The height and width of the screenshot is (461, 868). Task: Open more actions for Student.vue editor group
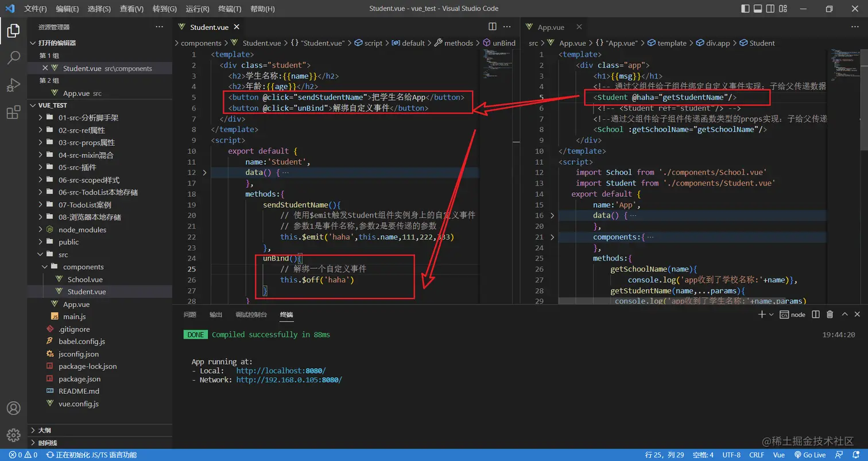[507, 26]
